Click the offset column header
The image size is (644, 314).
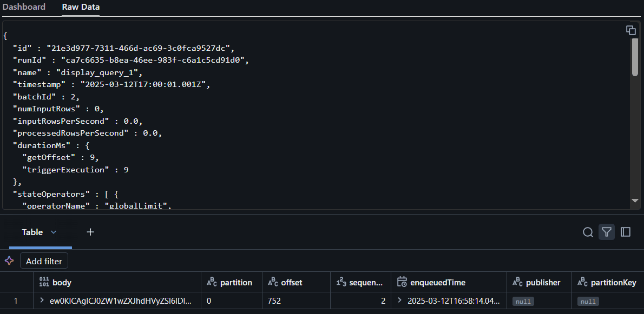click(296, 283)
